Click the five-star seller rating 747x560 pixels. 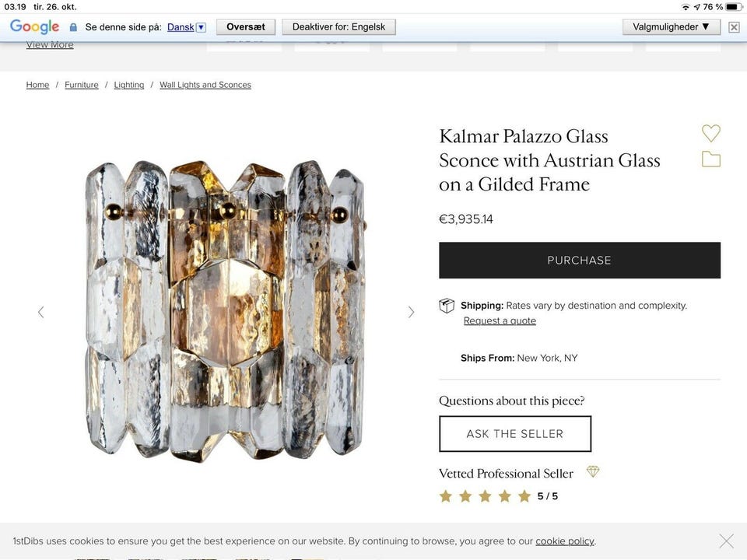(x=485, y=496)
